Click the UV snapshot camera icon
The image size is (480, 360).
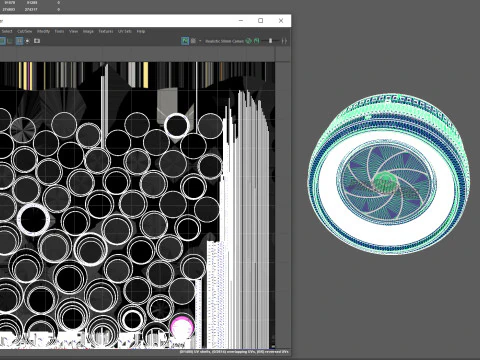point(37,41)
